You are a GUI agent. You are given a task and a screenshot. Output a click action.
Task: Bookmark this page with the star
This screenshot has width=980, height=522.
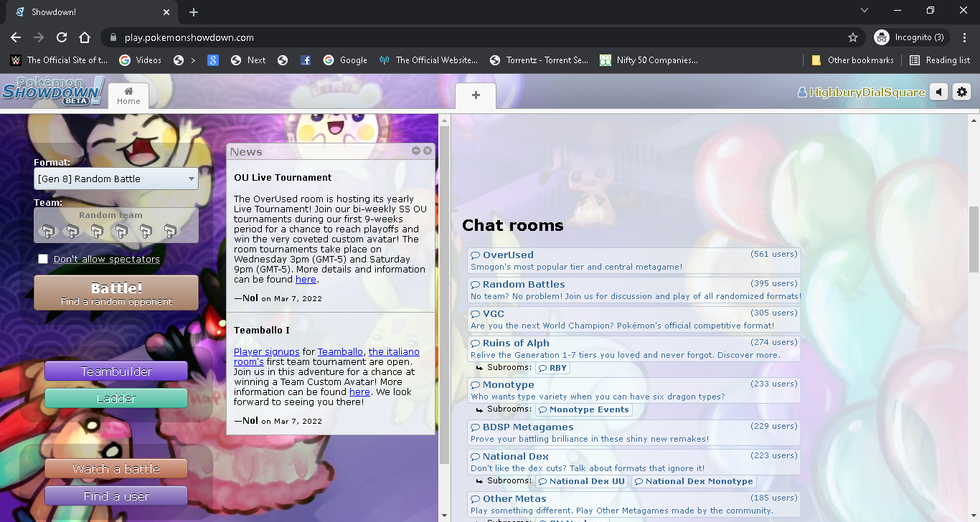coord(853,37)
